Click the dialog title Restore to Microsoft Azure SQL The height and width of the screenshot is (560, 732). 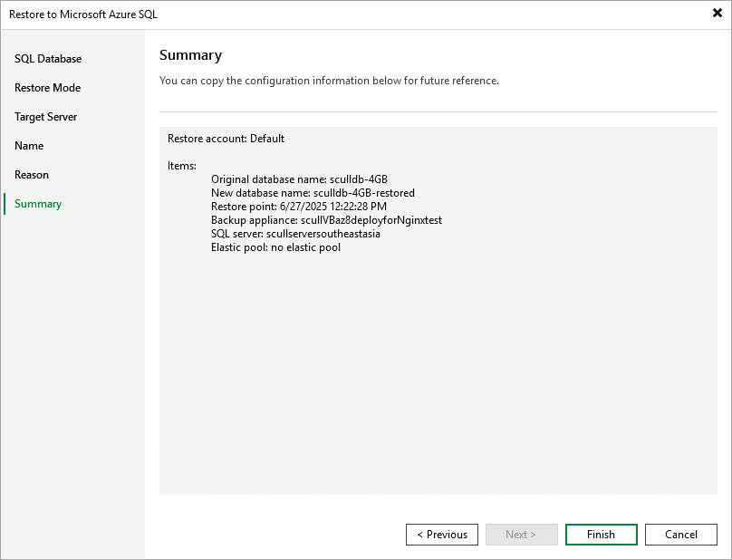coord(83,14)
